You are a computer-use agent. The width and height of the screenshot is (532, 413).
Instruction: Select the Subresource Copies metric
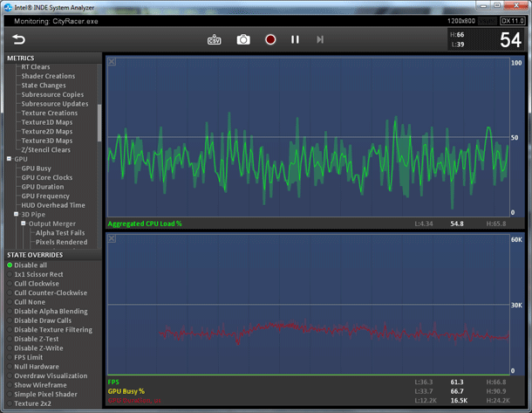(52, 94)
